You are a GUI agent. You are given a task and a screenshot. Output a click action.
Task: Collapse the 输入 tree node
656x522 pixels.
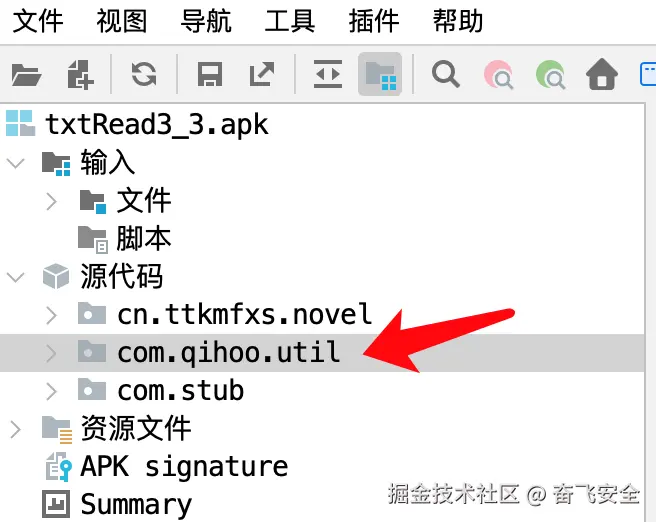pyautogui.click(x=16, y=163)
